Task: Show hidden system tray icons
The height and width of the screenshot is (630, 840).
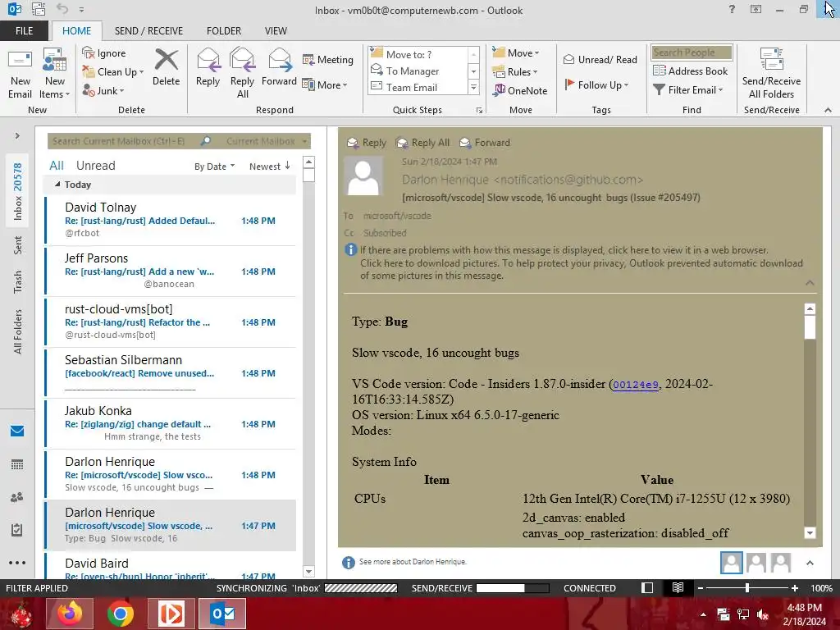Action: (x=703, y=614)
